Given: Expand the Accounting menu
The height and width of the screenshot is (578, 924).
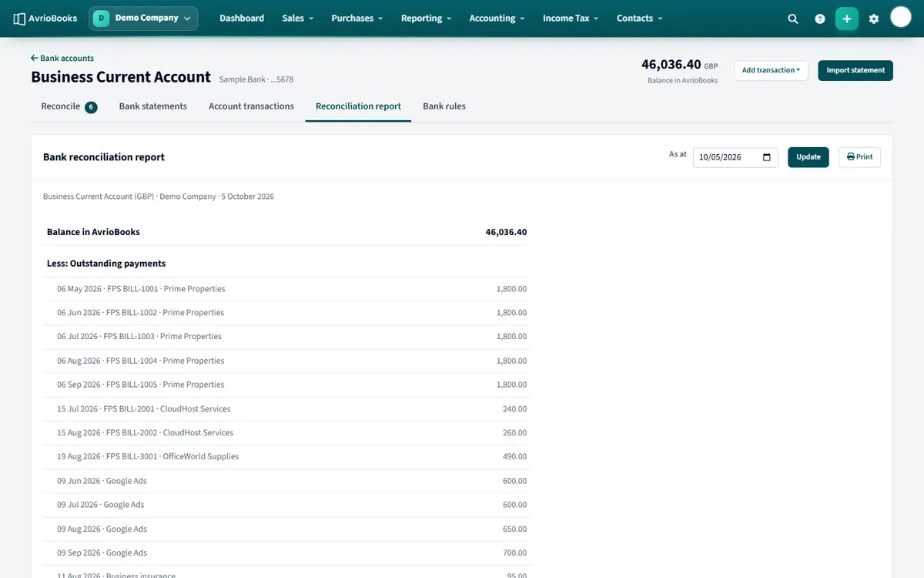Looking at the screenshot, I should coord(497,18).
